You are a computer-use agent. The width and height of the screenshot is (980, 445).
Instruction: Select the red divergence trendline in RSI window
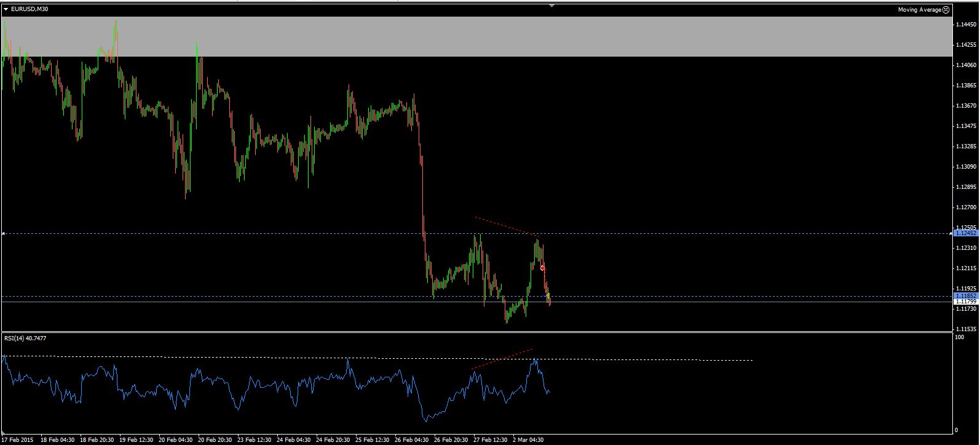[x=502, y=359]
